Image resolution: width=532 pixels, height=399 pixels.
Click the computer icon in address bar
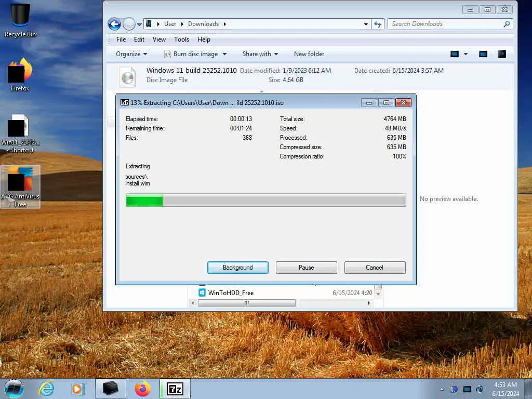pos(149,24)
